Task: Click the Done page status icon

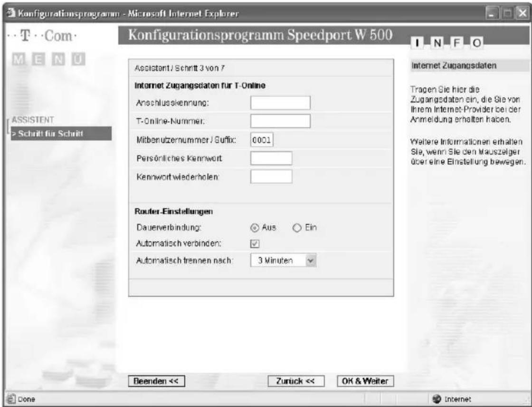Action: [x=11, y=399]
